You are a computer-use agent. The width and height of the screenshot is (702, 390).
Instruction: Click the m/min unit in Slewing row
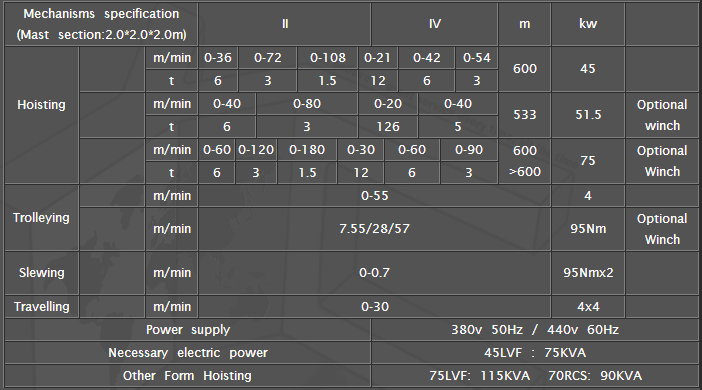click(x=172, y=273)
